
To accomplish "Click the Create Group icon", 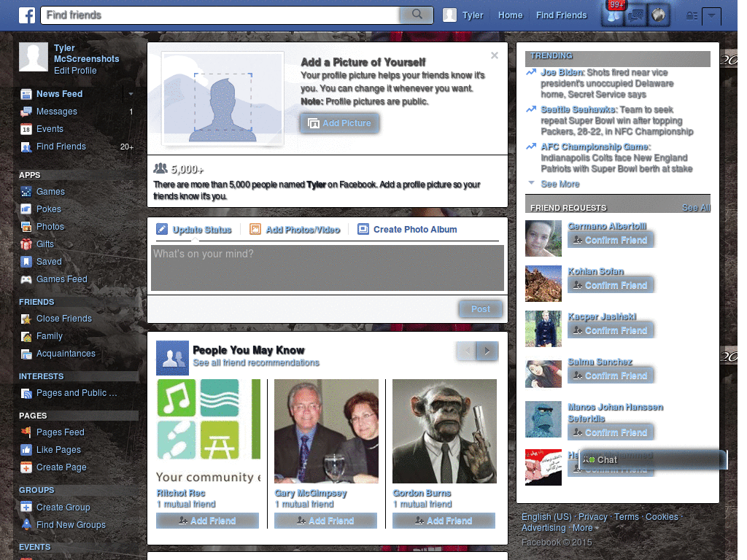I will pyautogui.click(x=26, y=507).
